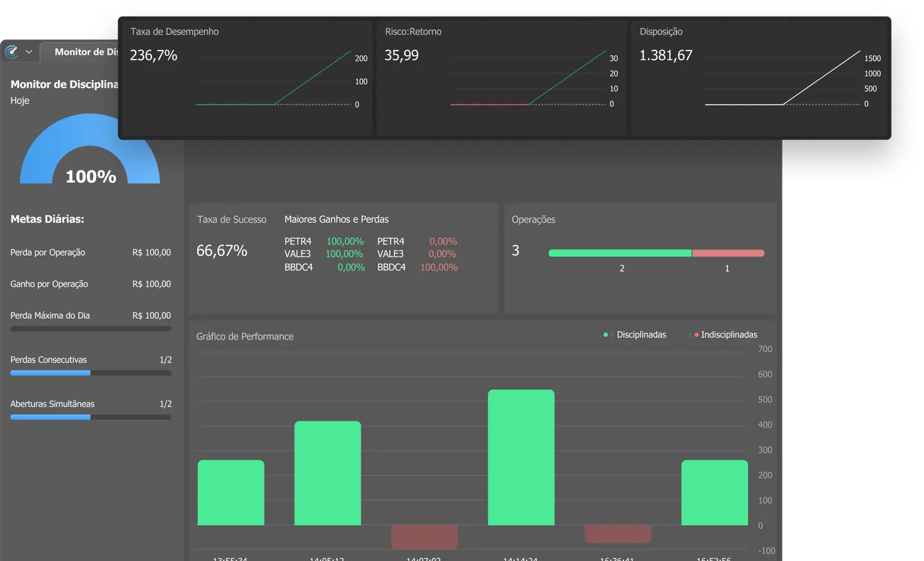Open the Taxa de Desempenho chart card
Image resolution: width=924 pixels, height=561 pixels.
tap(246, 78)
